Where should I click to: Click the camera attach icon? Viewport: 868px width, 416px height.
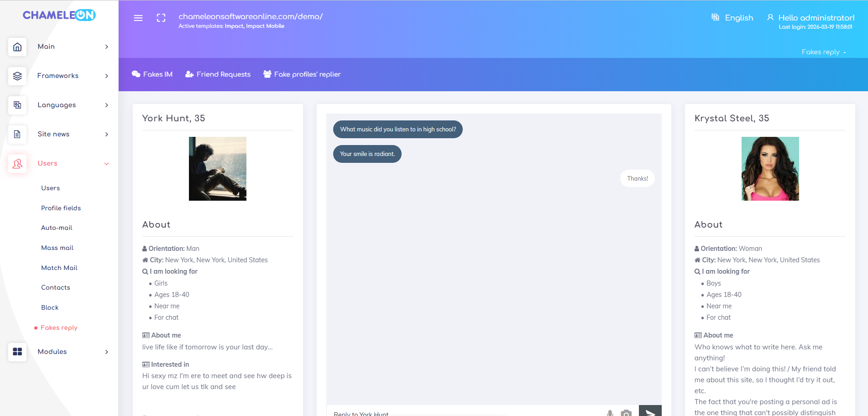click(x=626, y=413)
